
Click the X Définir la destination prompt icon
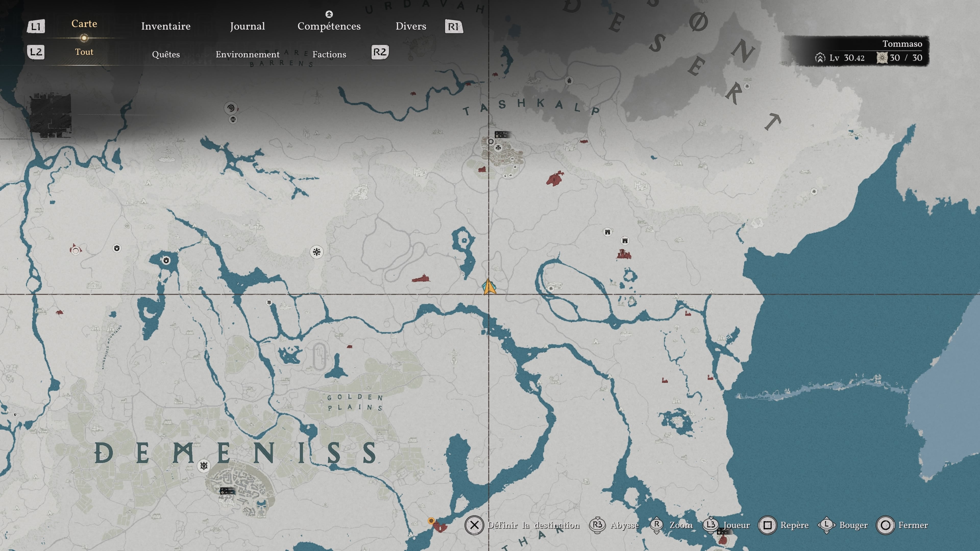click(474, 525)
